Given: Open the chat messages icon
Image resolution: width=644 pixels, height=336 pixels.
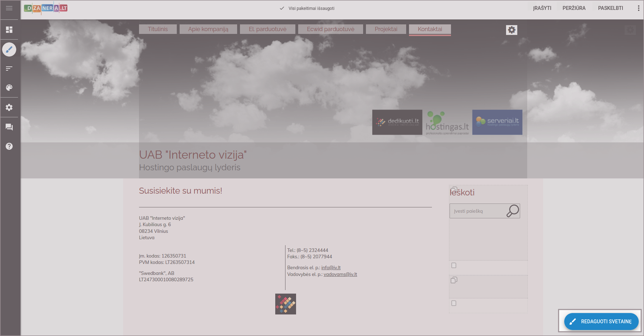Looking at the screenshot, I should [x=9, y=127].
